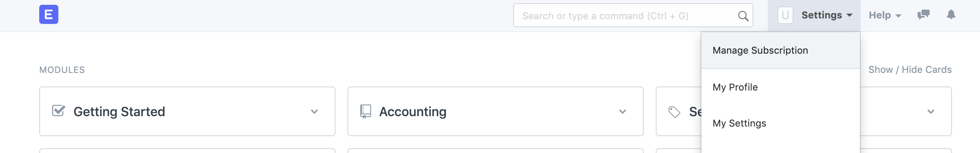Open notifications via the bell icon
The width and height of the screenshot is (980, 153).
click(x=951, y=15)
